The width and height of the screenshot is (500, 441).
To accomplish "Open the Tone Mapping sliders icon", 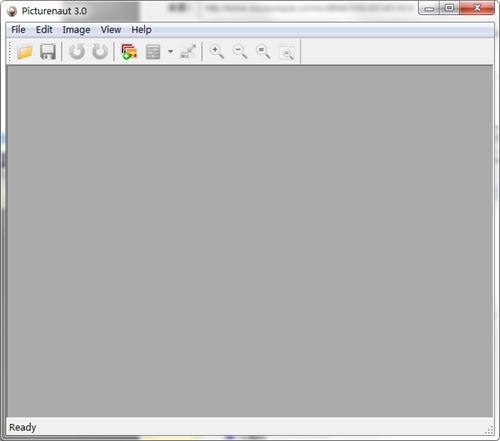I will click(x=153, y=52).
